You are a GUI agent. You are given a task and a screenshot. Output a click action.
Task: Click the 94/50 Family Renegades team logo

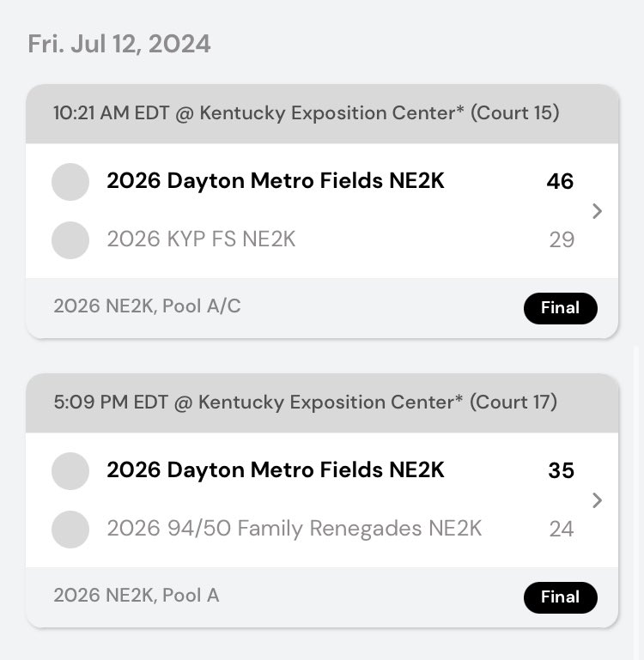pyautogui.click(x=70, y=529)
